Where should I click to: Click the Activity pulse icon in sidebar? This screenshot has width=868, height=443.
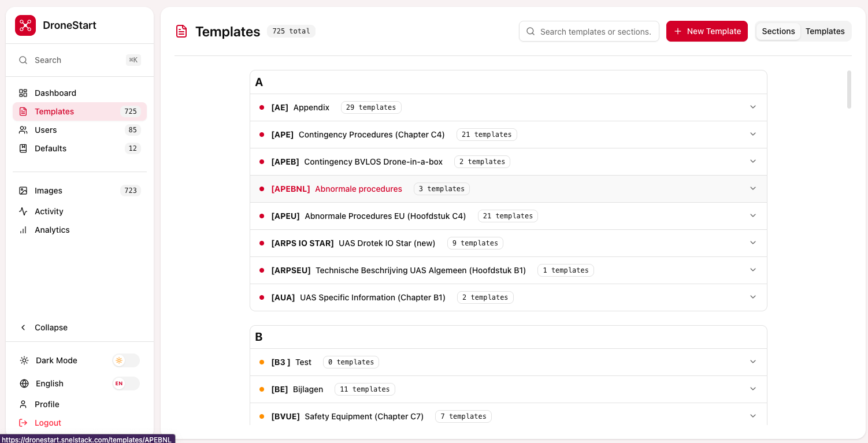pyautogui.click(x=23, y=211)
